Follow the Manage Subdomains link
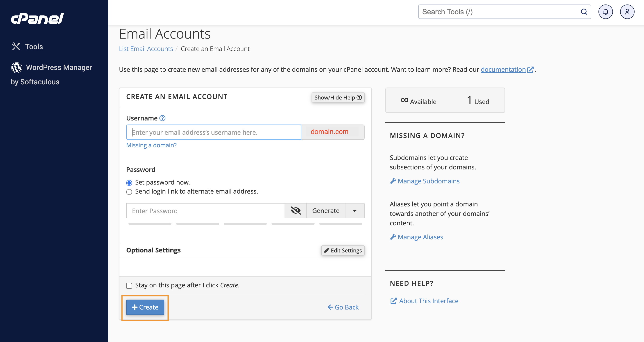 click(x=428, y=181)
